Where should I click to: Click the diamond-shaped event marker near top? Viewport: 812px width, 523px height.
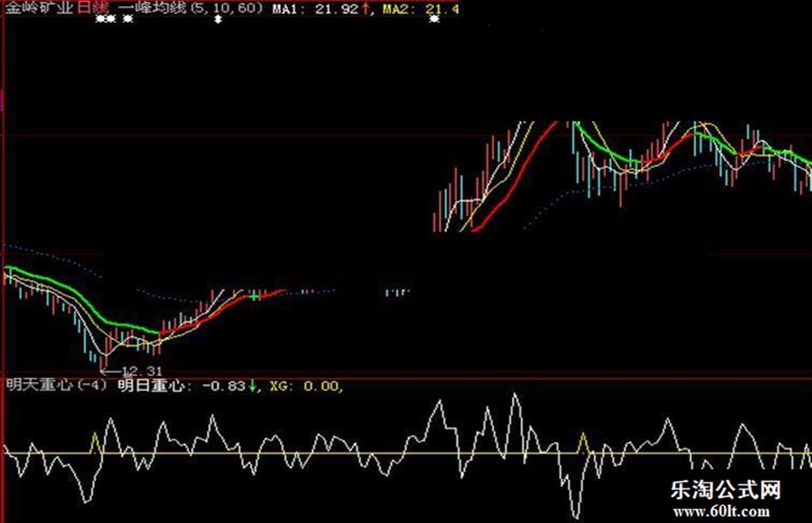[218, 19]
